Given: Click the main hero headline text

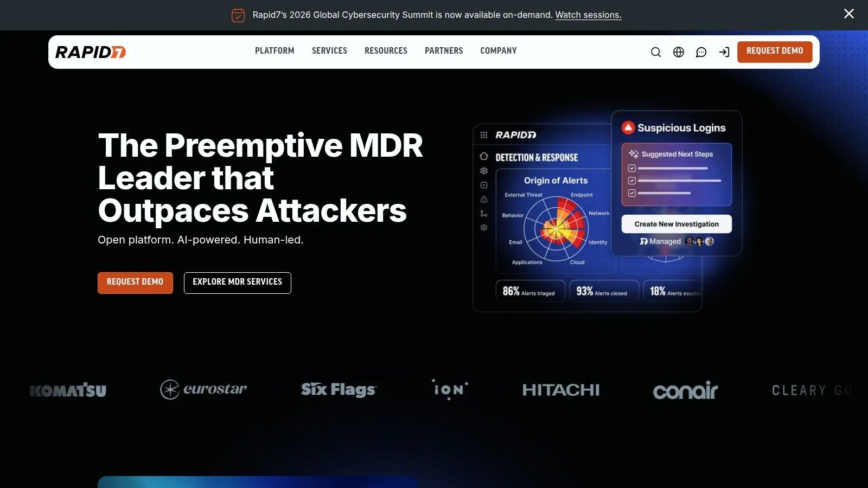Looking at the screenshot, I should pyautogui.click(x=260, y=178).
